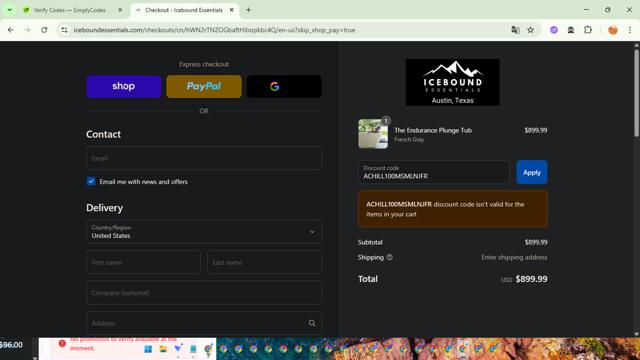Focus the Discount code field

click(433, 172)
